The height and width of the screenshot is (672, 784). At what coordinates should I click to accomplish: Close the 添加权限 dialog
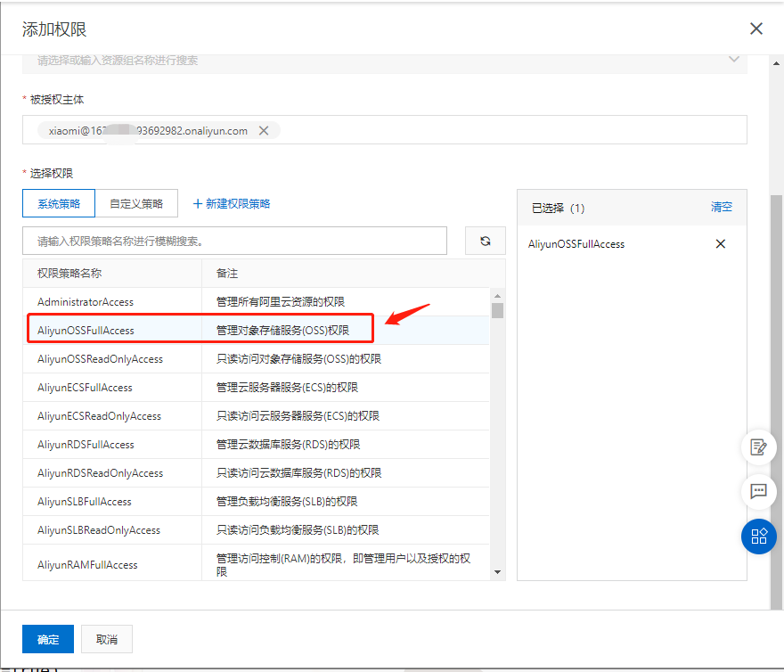click(755, 29)
